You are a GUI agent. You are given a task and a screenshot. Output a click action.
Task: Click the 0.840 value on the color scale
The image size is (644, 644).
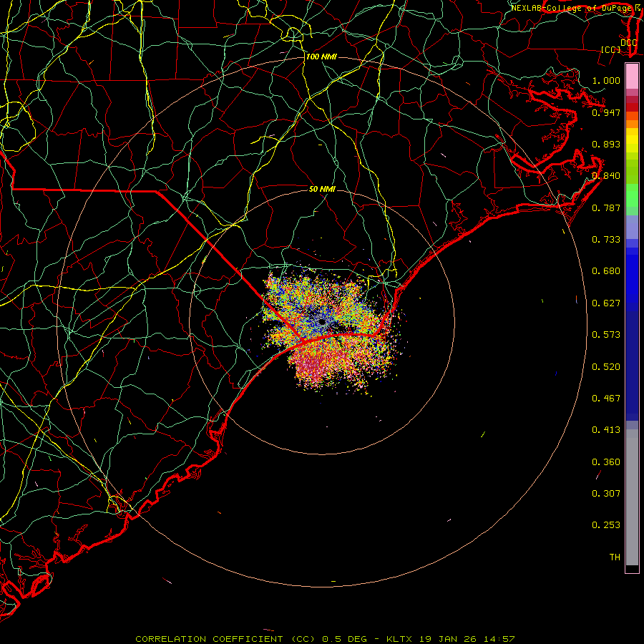click(x=606, y=176)
